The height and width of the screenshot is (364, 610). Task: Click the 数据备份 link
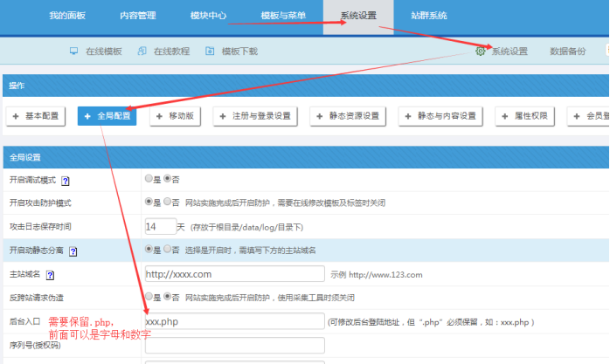(x=568, y=52)
